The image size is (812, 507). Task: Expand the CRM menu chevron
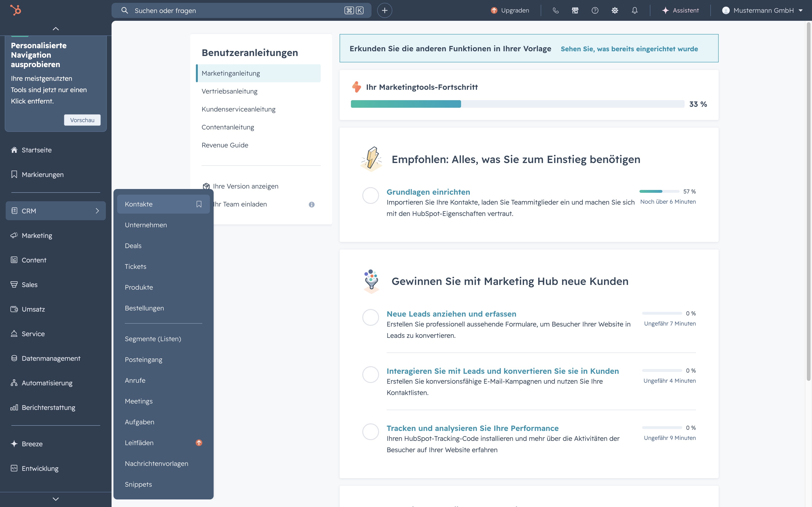click(x=97, y=211)
